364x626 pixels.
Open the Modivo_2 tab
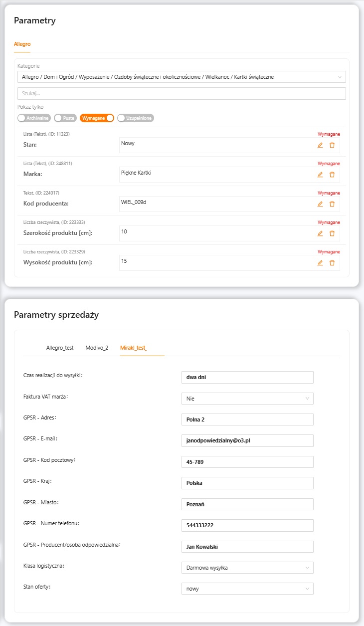[x=97, y=348]
